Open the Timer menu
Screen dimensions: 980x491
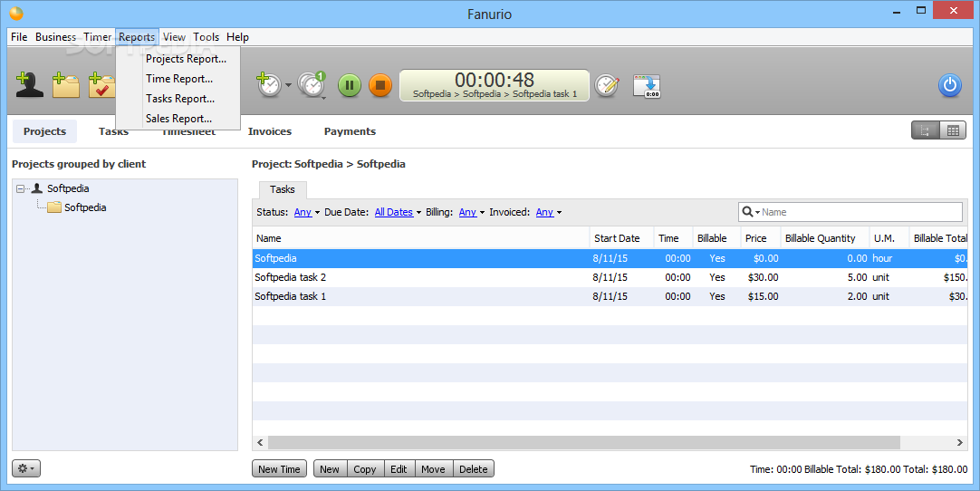[98, 37]
